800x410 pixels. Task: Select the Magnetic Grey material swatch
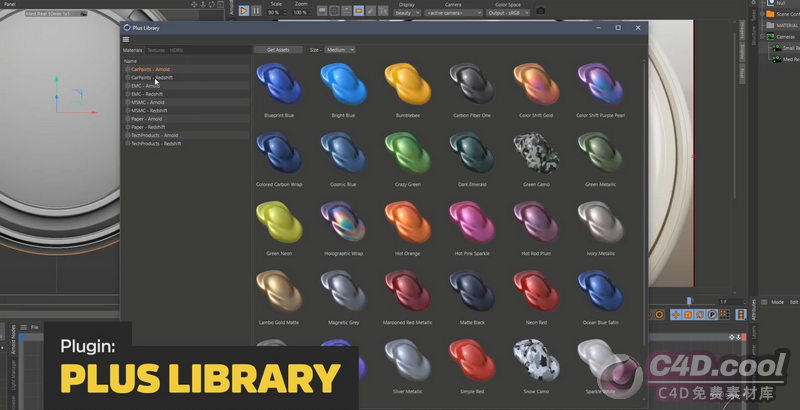pos(343,291)
